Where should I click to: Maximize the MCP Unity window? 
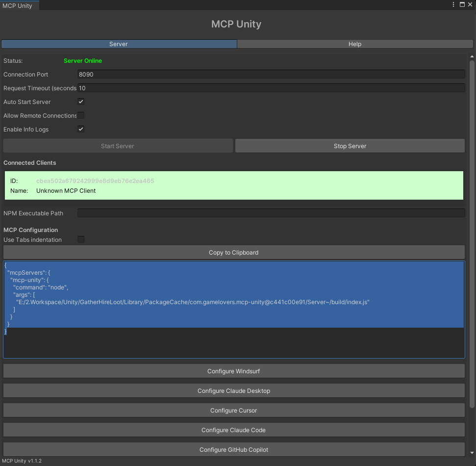(x=462, y=4)
